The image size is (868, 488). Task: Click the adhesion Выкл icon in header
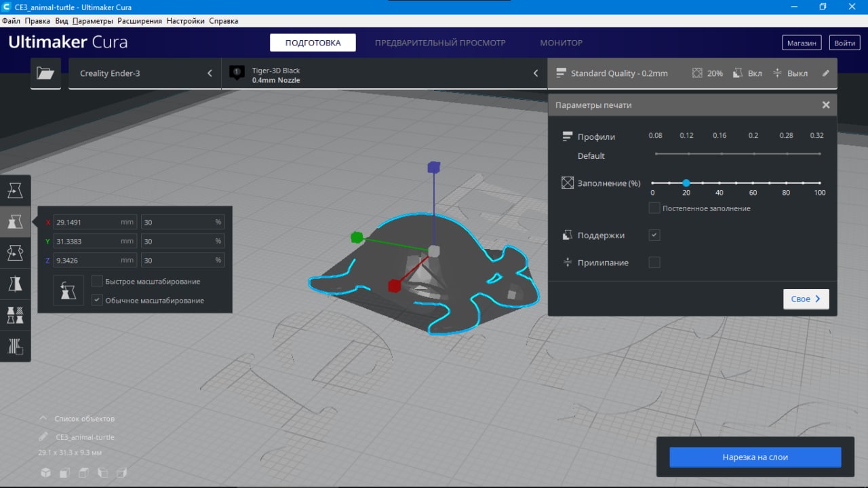tap(778, 73)
